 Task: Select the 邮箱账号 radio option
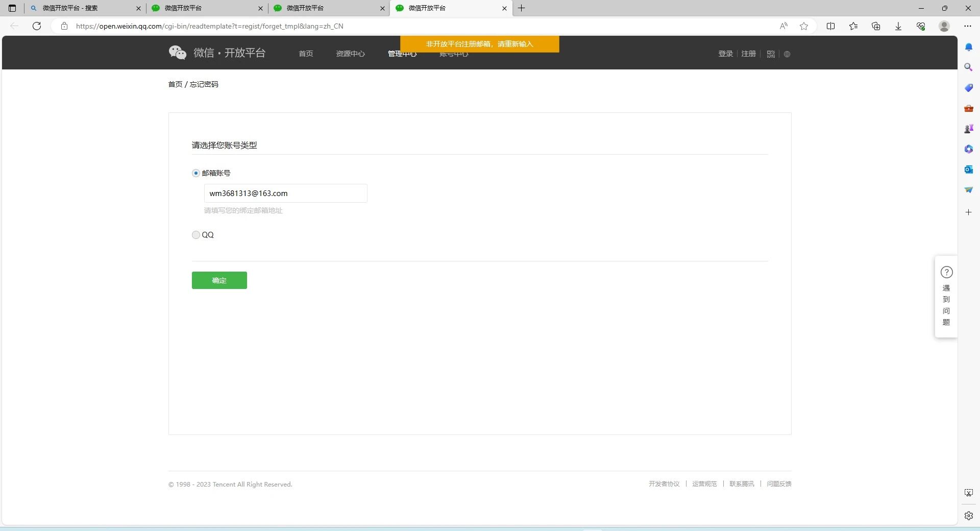pyautogui.click(x=196, y=173)
